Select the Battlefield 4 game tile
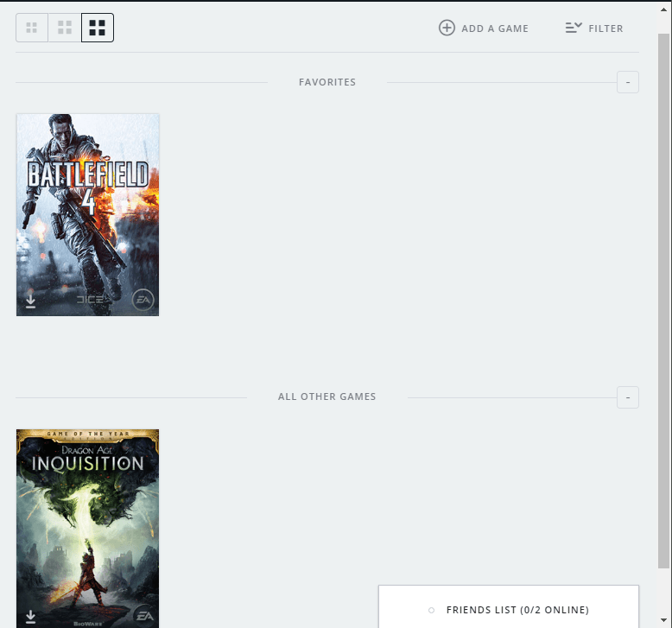 pyautogui.click(x=87, y=215)
